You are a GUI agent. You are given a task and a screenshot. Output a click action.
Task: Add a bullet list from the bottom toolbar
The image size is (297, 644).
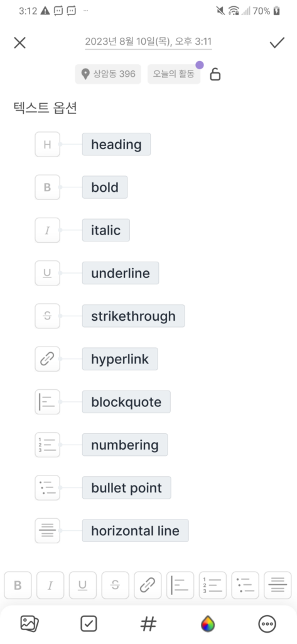(246, 586)
